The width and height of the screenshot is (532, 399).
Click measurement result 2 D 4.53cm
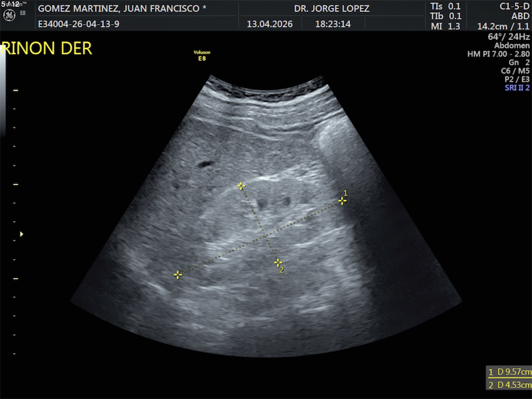[510, 385]
